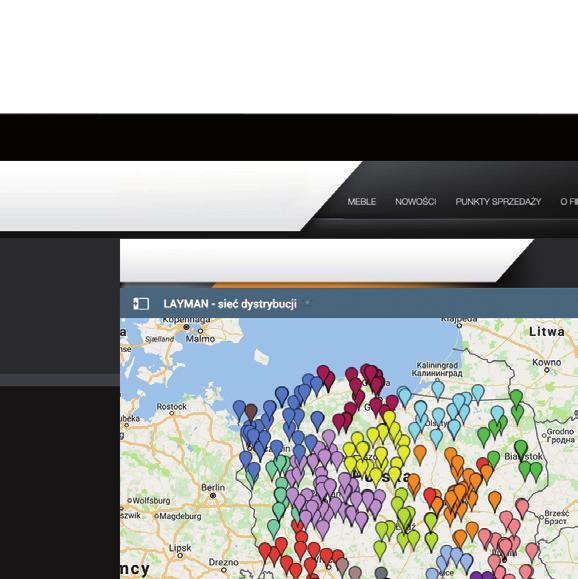Screen dimensions: 578x579
Task: Go to the NOWOŚCI menu item
Action: (x=415, y=202)
